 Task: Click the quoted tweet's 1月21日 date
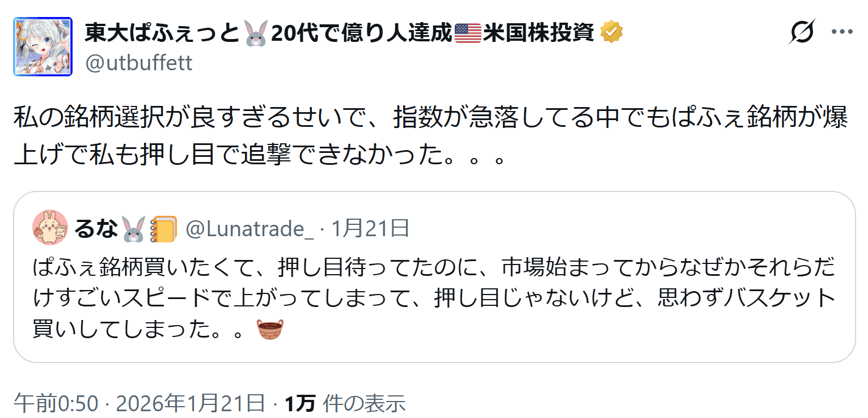point(370,229)
